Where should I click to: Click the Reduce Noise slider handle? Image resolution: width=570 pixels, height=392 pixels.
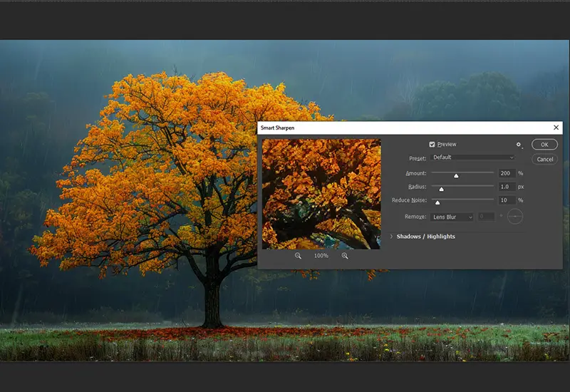point(437,202)
